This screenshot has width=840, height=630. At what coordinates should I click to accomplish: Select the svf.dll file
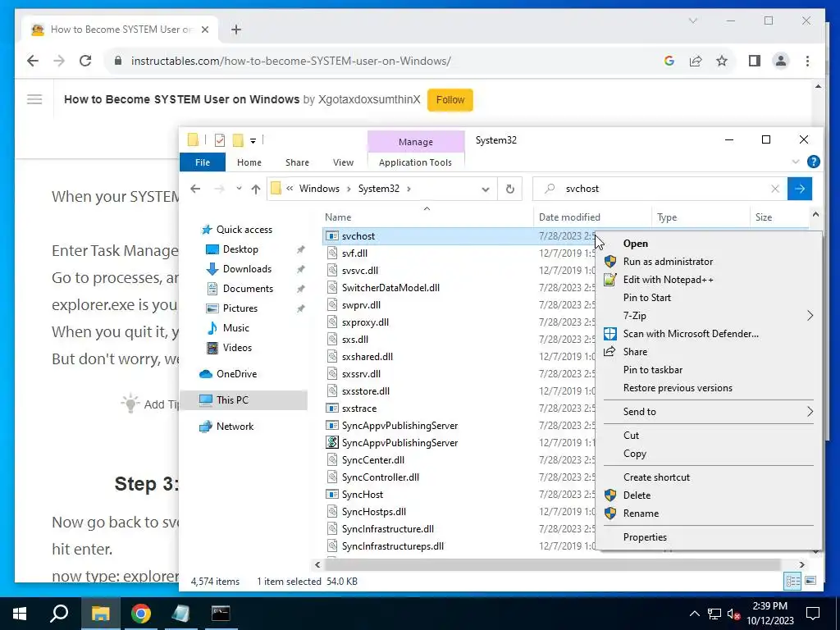click(354, 253)
